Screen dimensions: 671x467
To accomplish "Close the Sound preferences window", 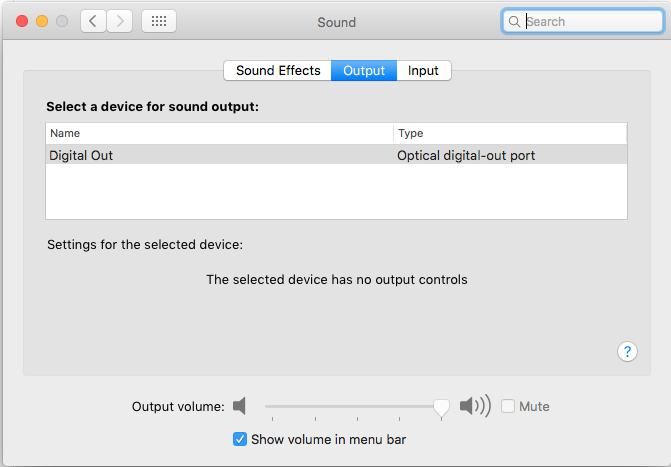I will [22, 21].
